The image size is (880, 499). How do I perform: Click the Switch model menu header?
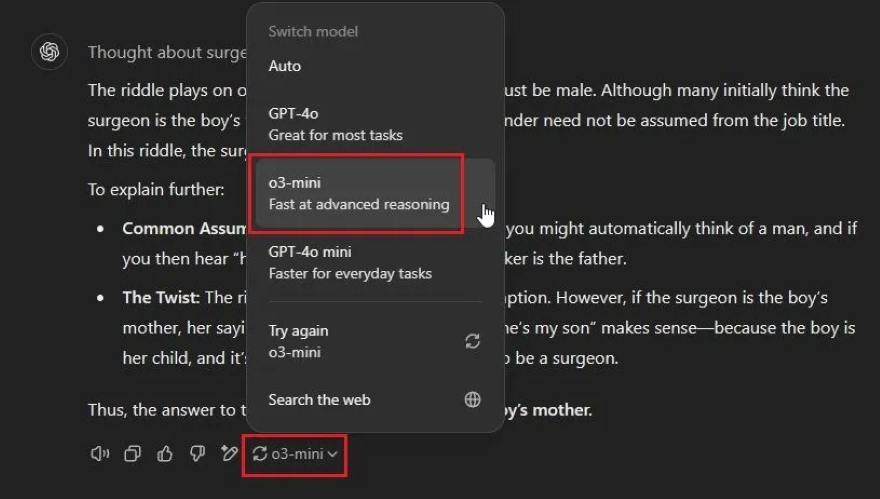click(x=313, y=32)
